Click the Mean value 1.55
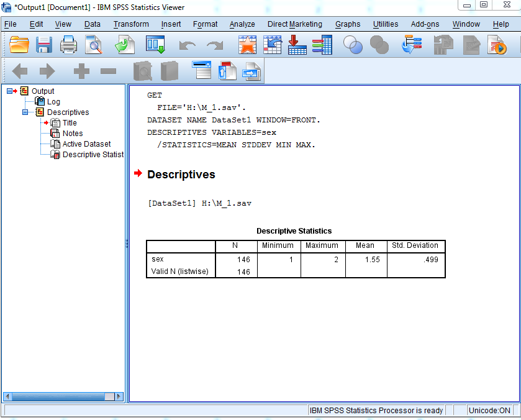This screenshot has width=521, height=420. (372, 260)
